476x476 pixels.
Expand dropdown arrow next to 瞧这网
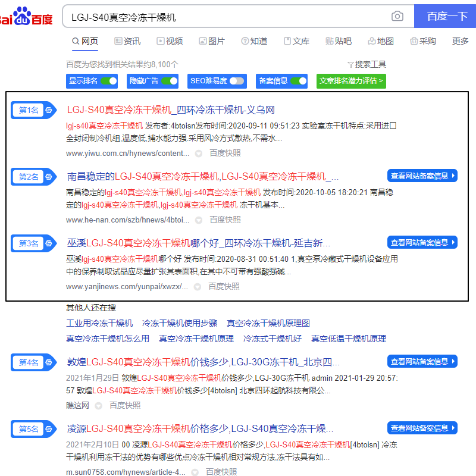[98, 406]
